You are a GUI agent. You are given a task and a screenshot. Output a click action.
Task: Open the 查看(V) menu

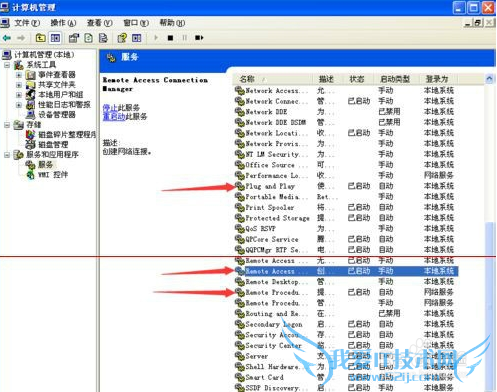(x=100, y=23)
